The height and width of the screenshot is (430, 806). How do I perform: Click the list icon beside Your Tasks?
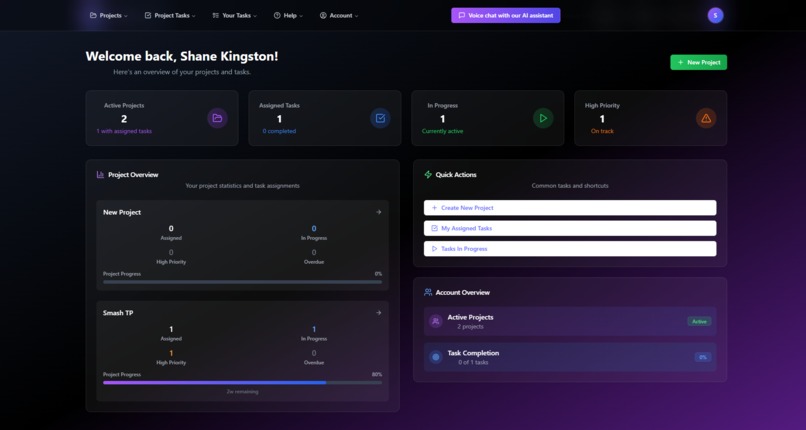216,15
